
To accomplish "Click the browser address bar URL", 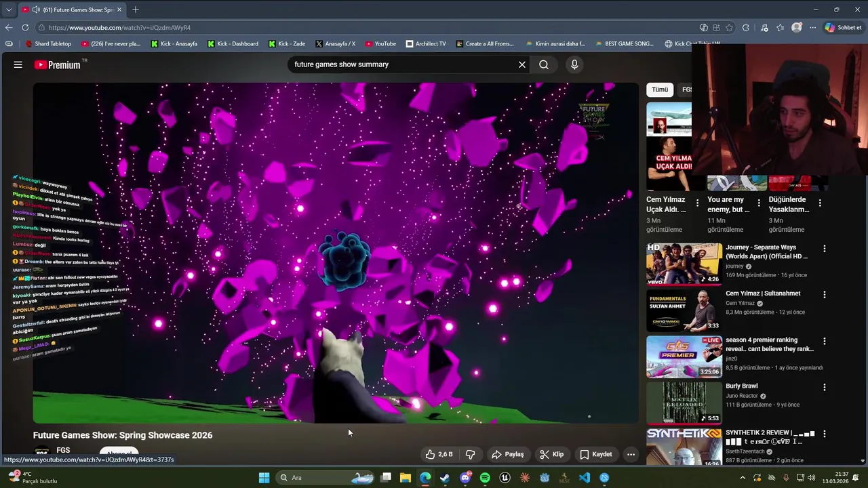I will click(x=119, y=28).
